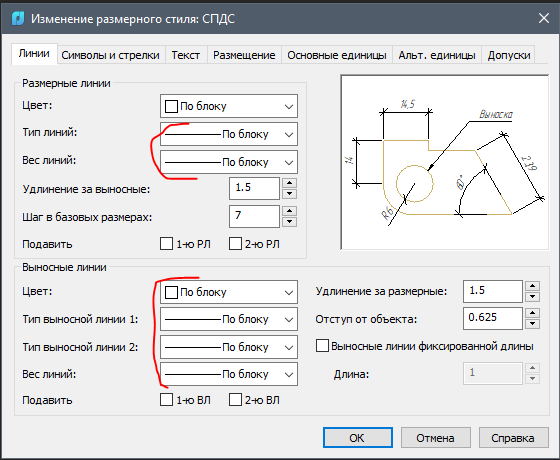Increase Удлинение за выносные value

tap(289, 183)
